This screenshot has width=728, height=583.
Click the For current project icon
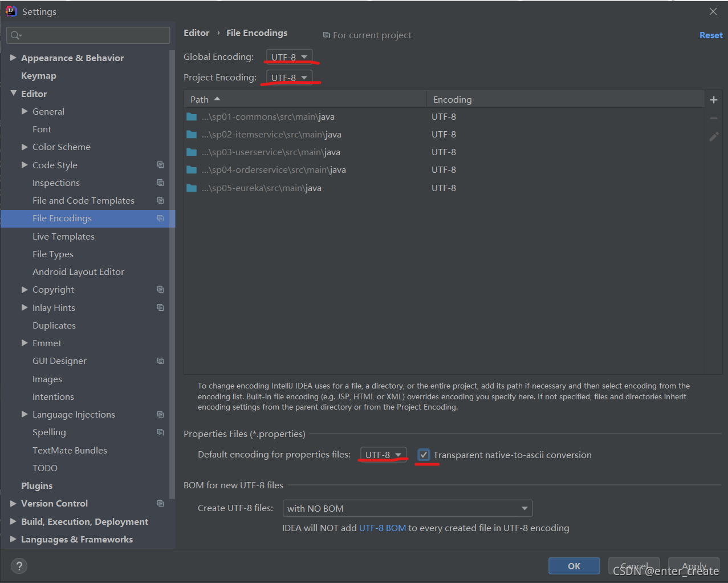(326, 35)
